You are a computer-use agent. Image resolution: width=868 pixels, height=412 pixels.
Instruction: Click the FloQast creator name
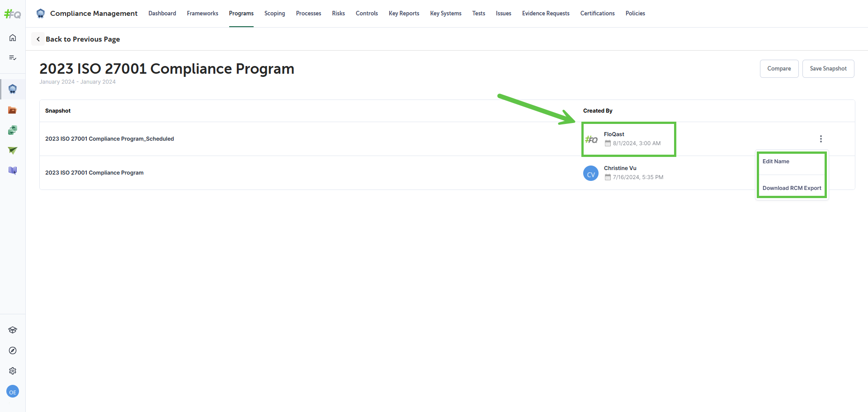(x=614, y=134)
